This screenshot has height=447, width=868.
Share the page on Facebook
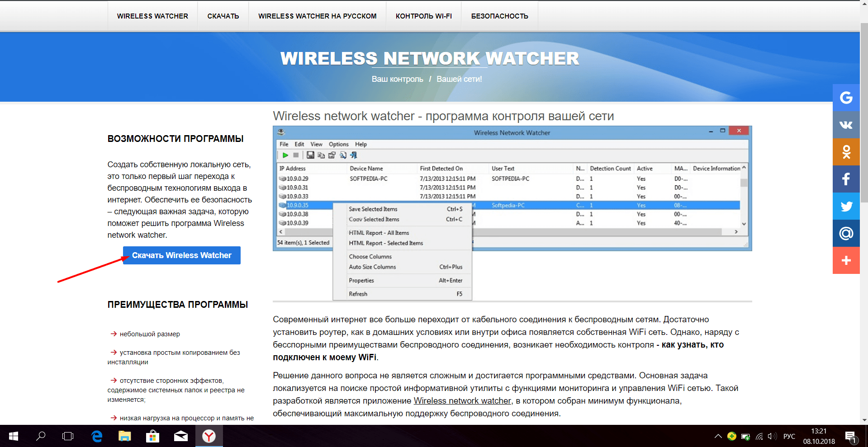[x=846, y=179]
